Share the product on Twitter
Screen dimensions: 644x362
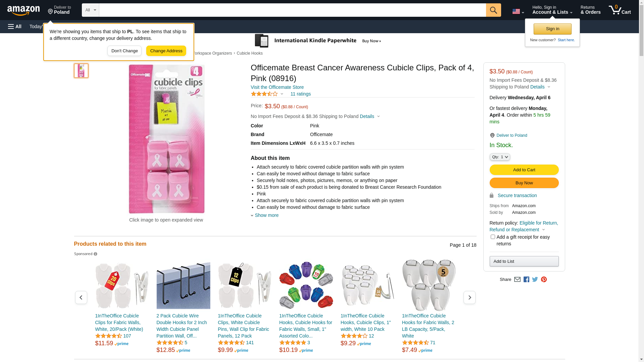click(x=535, y=280)
